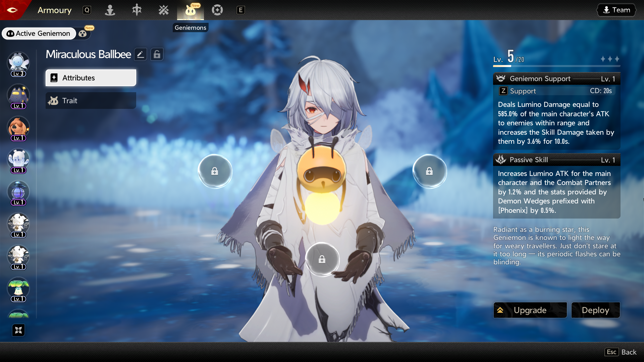Toggle the lock icon next to the Geniemon name
This screenshot has width=644, height=362.
pyautogui.click(x=157, y=54)
